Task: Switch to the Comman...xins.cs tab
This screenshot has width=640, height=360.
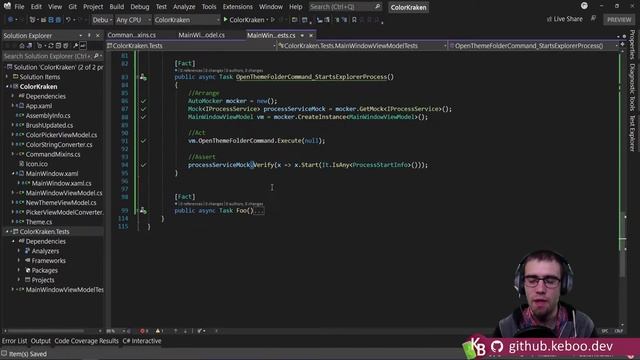Action: (x=131, y=36)
